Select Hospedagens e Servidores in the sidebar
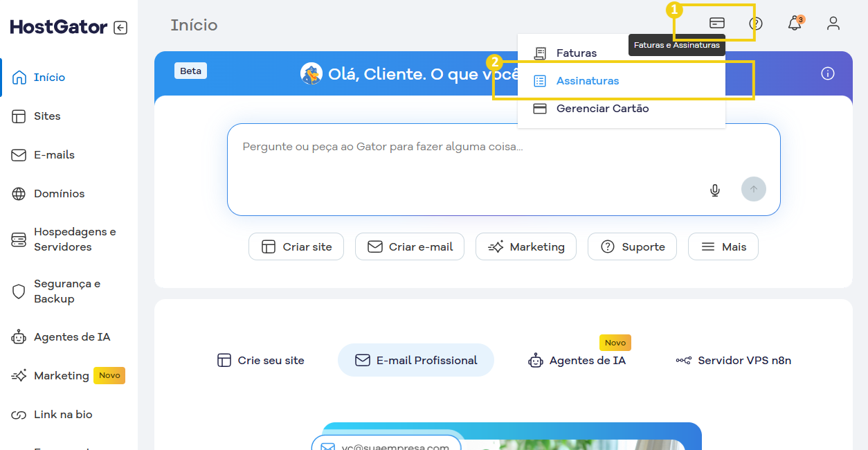This screenshot has width=868, height=450. 73,239
